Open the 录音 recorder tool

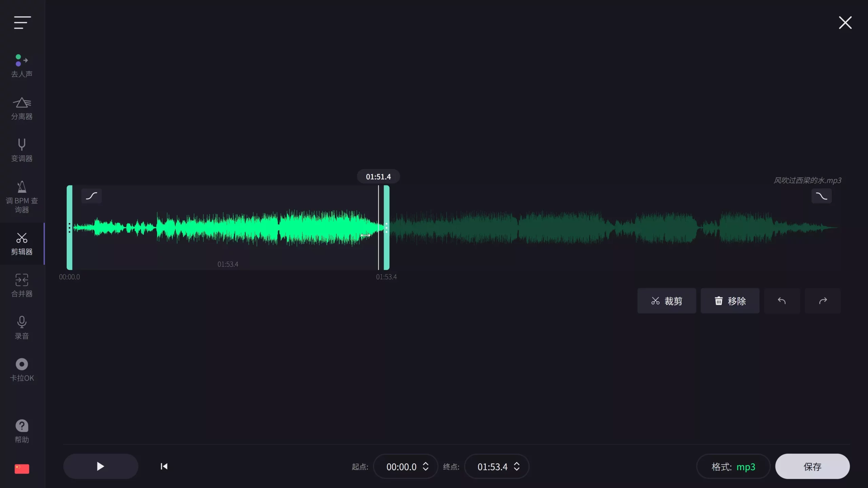pyautogui.click(x=22, y=327)
